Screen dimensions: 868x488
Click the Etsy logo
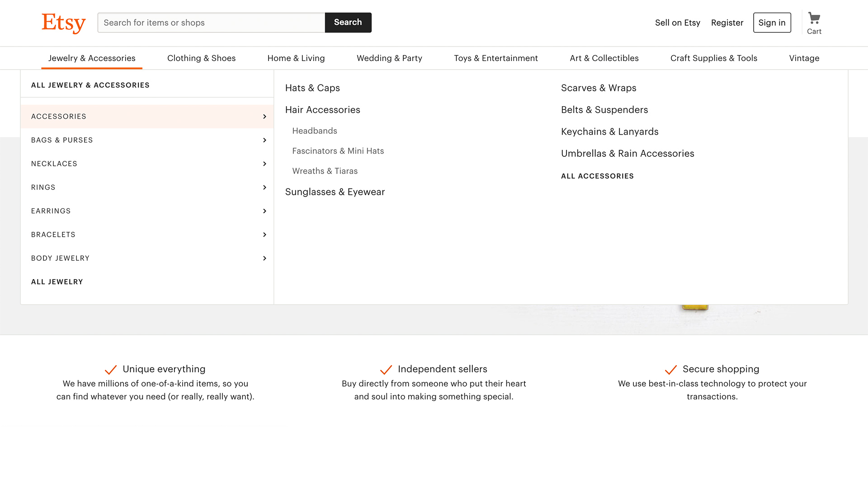coord(63,23)
